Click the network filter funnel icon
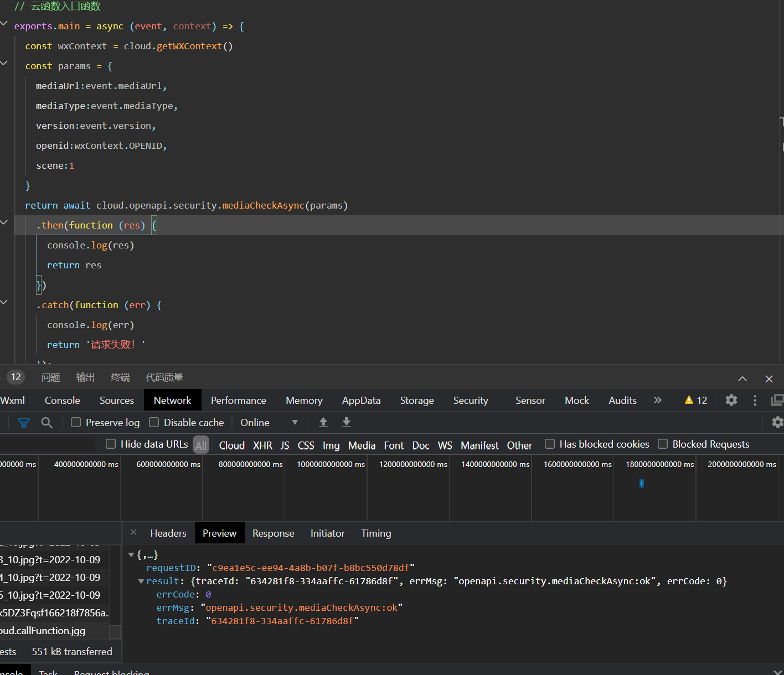Image resolution: width=784 pixels, height=675 pixels. click(x=24, y=423)
